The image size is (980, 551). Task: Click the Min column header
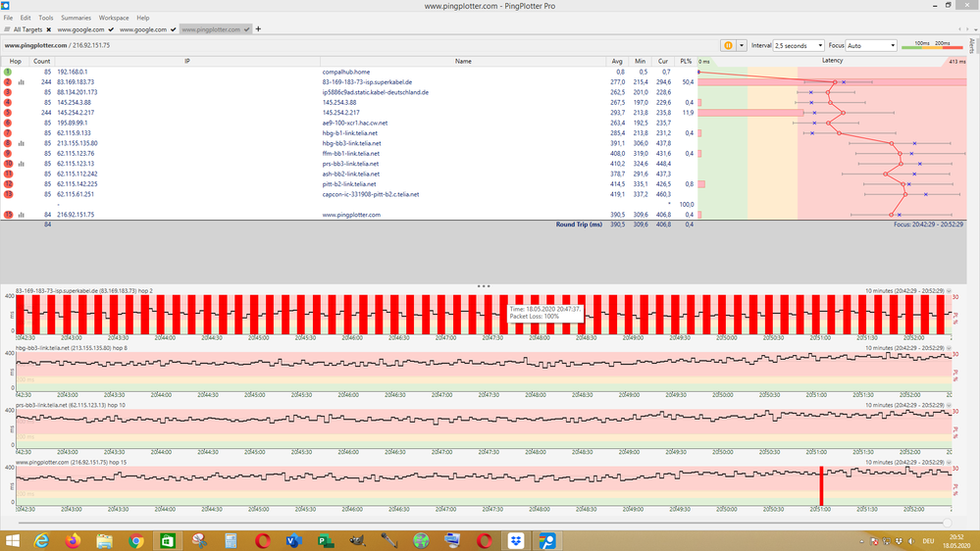coord(640,61)
